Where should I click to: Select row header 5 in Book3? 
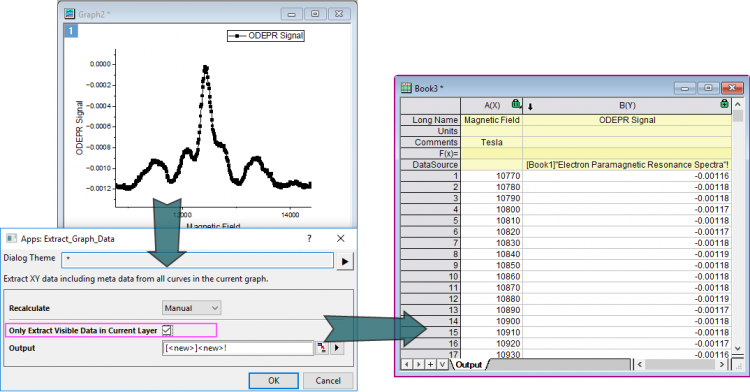pyautogui.click(x=430, y=221)
